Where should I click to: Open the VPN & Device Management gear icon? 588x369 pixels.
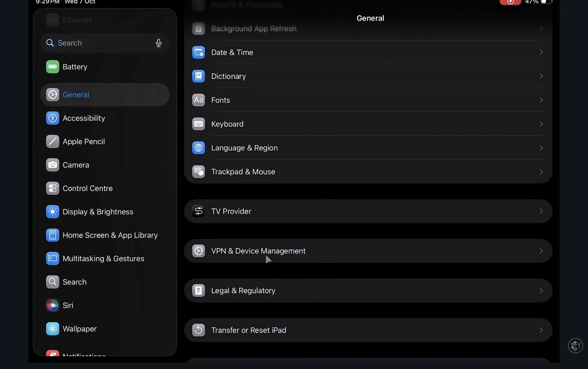pos(198,251)
